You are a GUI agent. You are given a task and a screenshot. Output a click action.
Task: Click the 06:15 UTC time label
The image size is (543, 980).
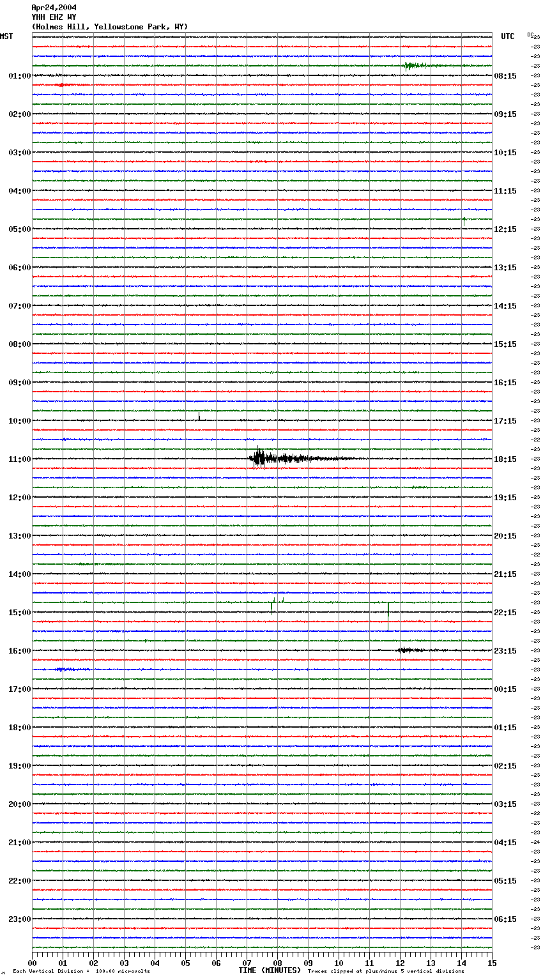tap(505, 919)
